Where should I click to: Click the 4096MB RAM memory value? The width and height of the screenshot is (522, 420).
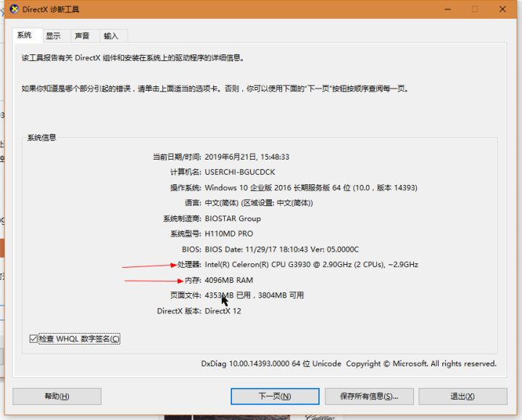click(228, 280)
